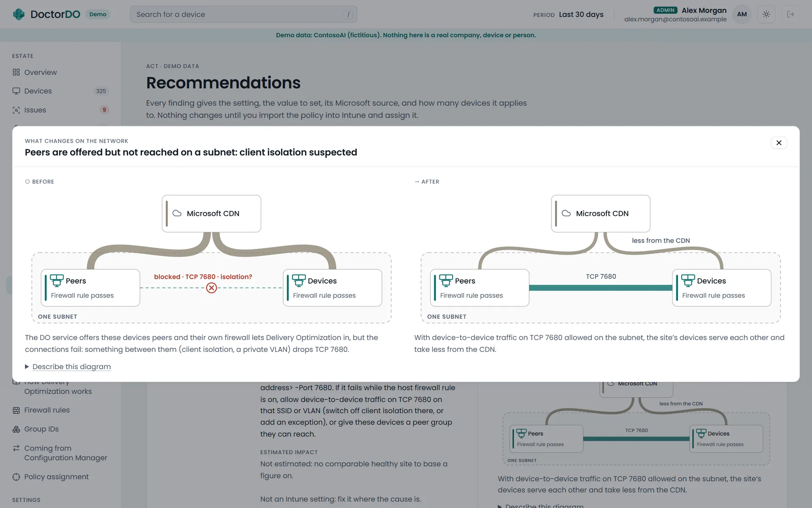Open the Last 30 days period selector

(x=581, y=14)
